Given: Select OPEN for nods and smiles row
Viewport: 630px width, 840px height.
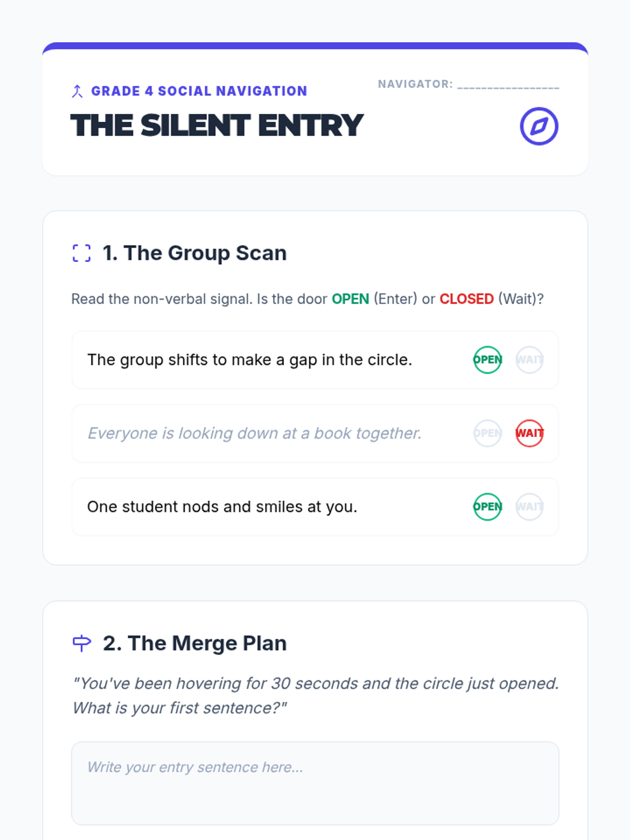Looking at the screenshot, I should click(x=487, y=507).
